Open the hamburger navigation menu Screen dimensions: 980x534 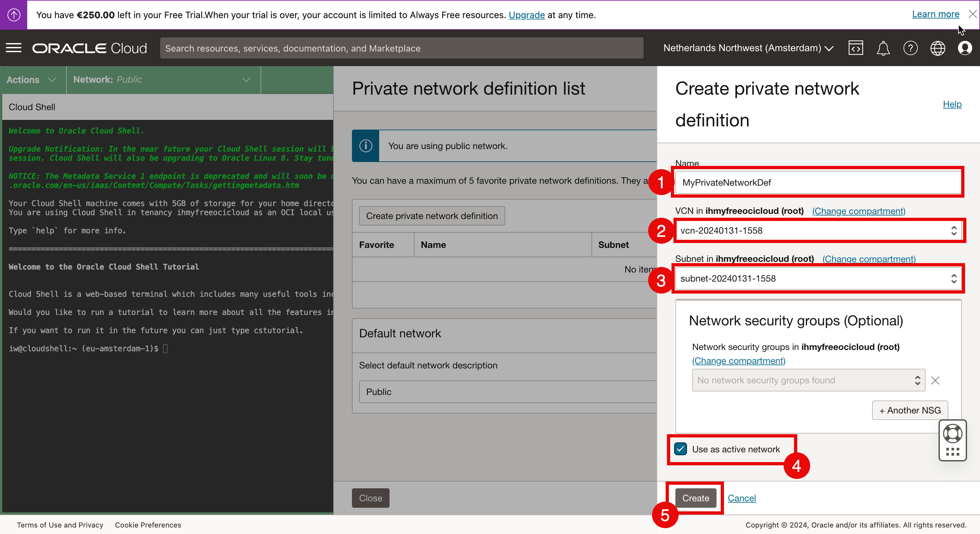pos(14,48)
